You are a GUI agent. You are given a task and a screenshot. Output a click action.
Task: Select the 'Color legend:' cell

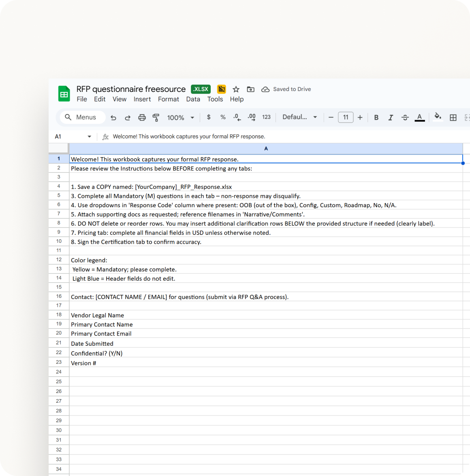coord(266,260)
